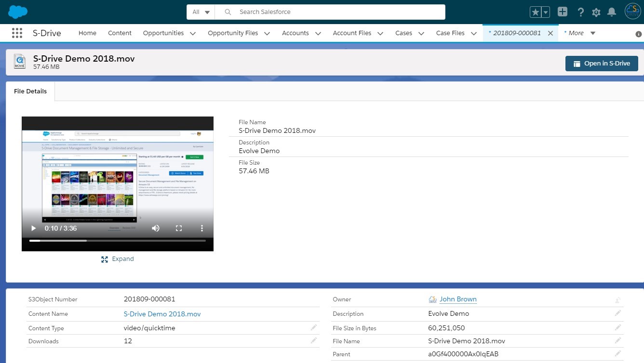Expand the Account Files dropdown chevron
Viewport: 644px width, 363px height.
(380, 34)
